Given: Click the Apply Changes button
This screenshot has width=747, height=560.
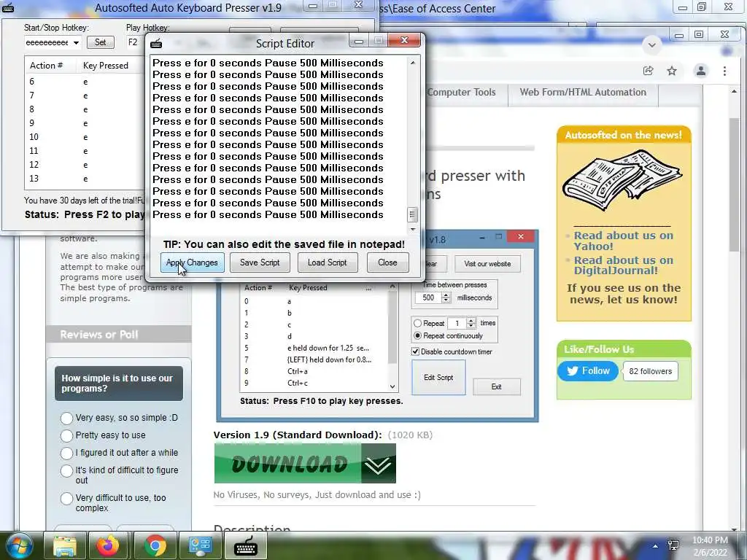Looking at the screenshot, I should pos(192,262).
